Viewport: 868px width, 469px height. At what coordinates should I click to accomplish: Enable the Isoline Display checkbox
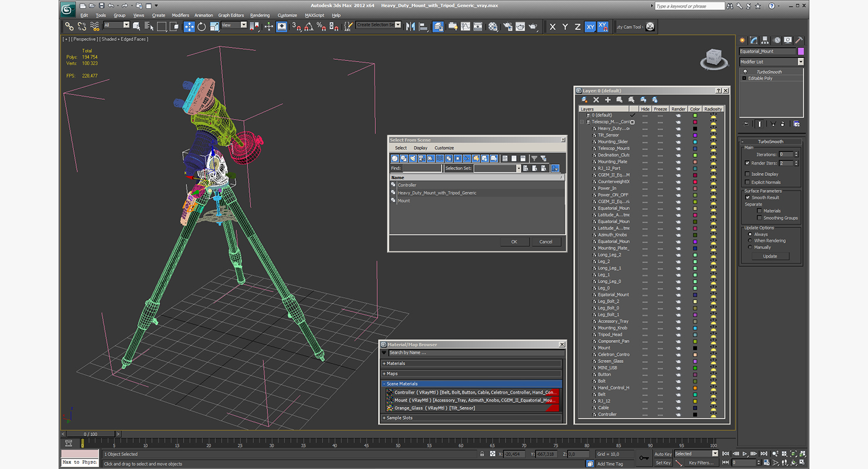tap(747, 174)
